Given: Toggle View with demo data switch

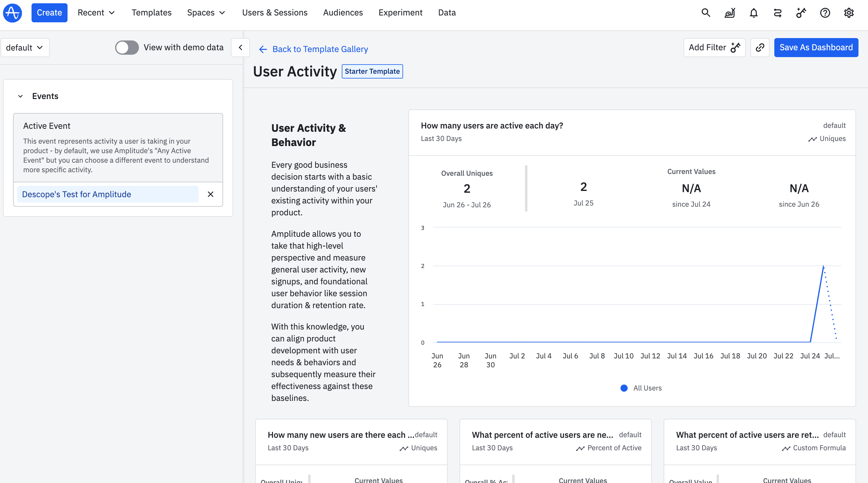Looking at the screenshot, I should coord(127,48).
